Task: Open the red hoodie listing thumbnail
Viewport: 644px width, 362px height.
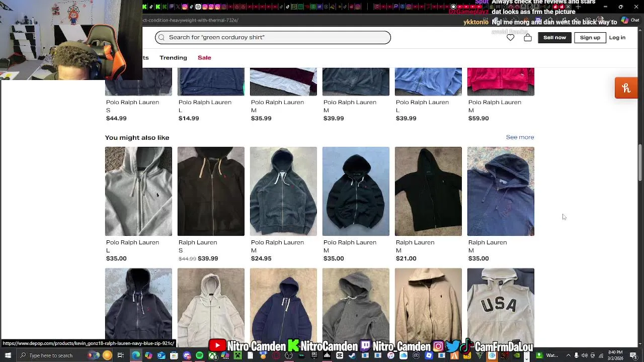Action: click(501, 81)
